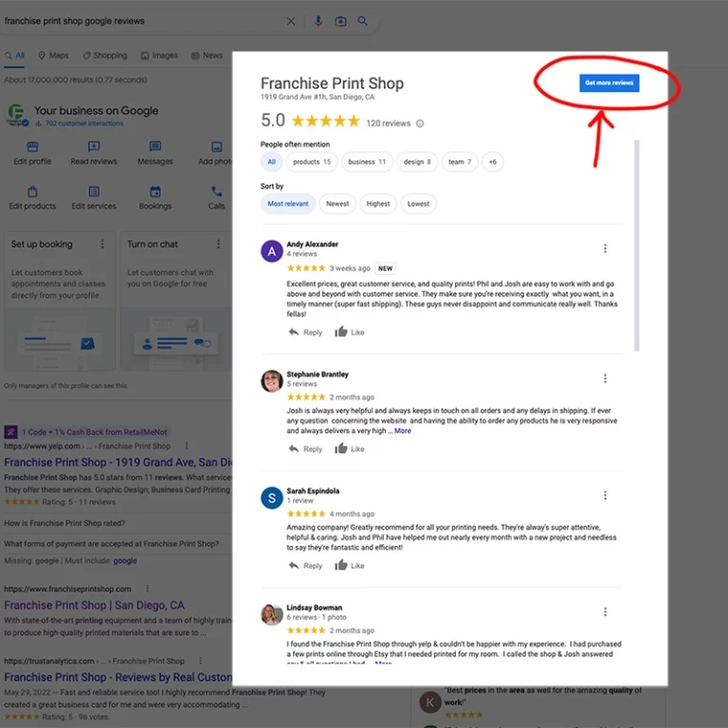
Task: Open Read reviews in business panel
Action: click(94, 154)
